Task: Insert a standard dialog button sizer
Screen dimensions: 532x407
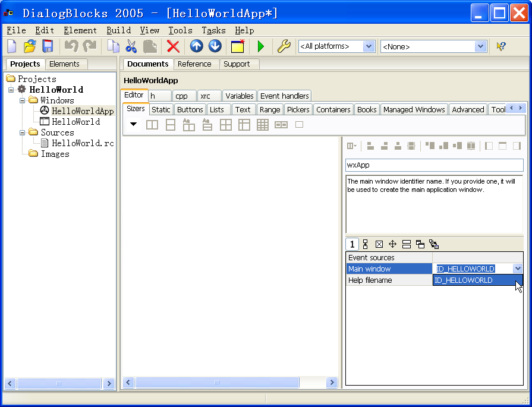Action: coord(281,125)
